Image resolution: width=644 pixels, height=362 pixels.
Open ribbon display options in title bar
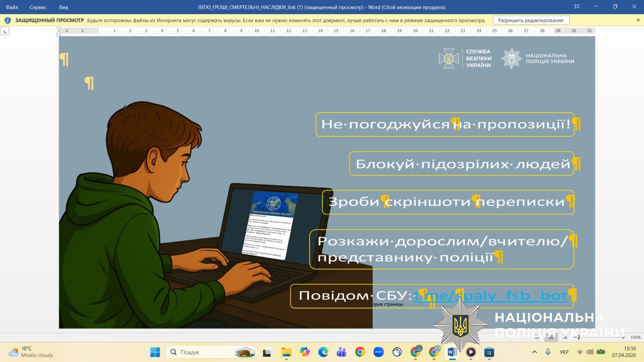(x=577, y=7)
